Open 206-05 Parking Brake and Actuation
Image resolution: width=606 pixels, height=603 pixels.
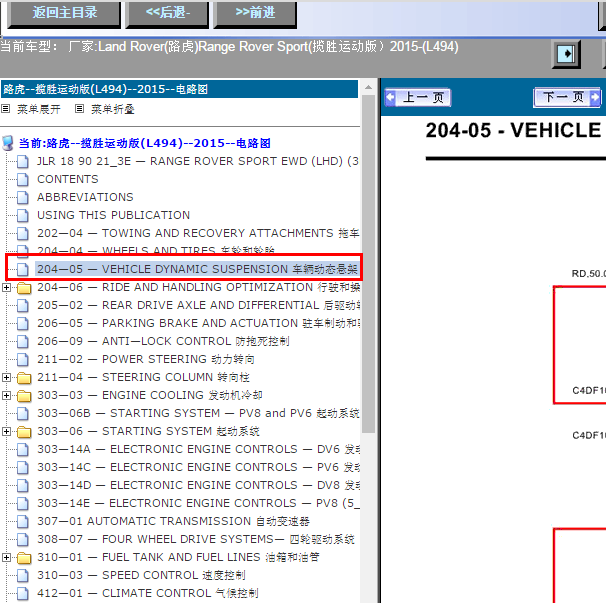click(x=199, y=323)
